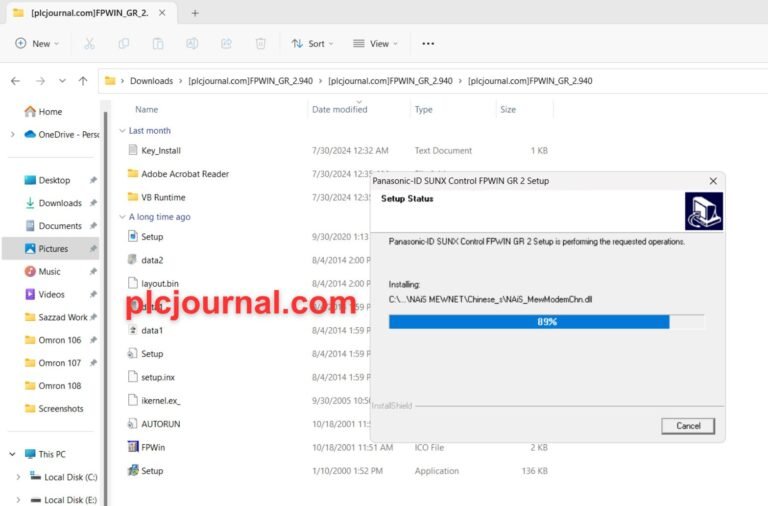Click the Paste clipboard icon
The image size is (768, 506).
158,44
